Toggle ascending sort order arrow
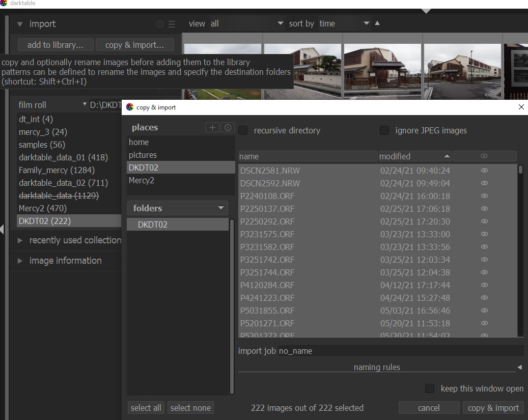The width and height of the screenshot is (528, 420). [377, 23]
